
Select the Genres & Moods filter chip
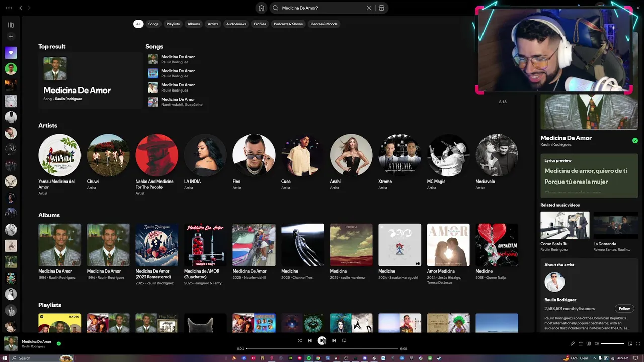click(x=324, y=24)
